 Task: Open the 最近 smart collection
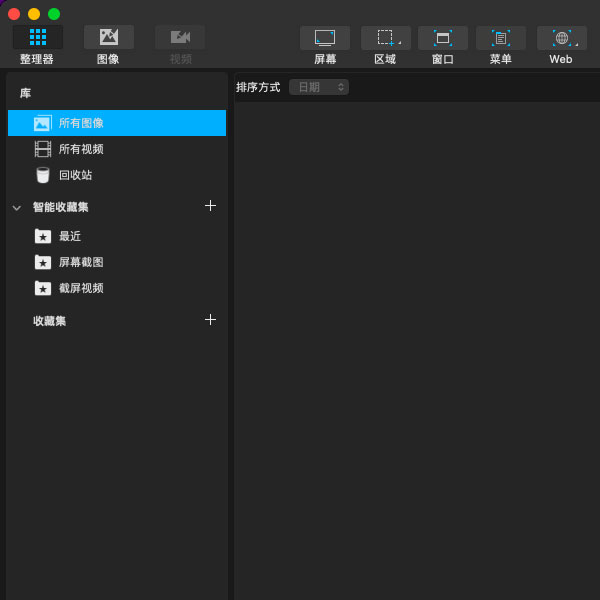(x=117, y=236)
